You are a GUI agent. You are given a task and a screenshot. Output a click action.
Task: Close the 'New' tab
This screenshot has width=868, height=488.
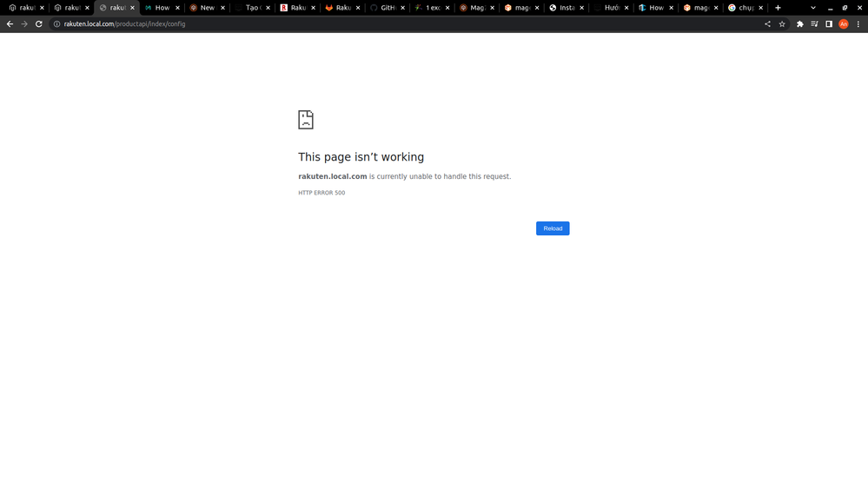tap(222, 8)
